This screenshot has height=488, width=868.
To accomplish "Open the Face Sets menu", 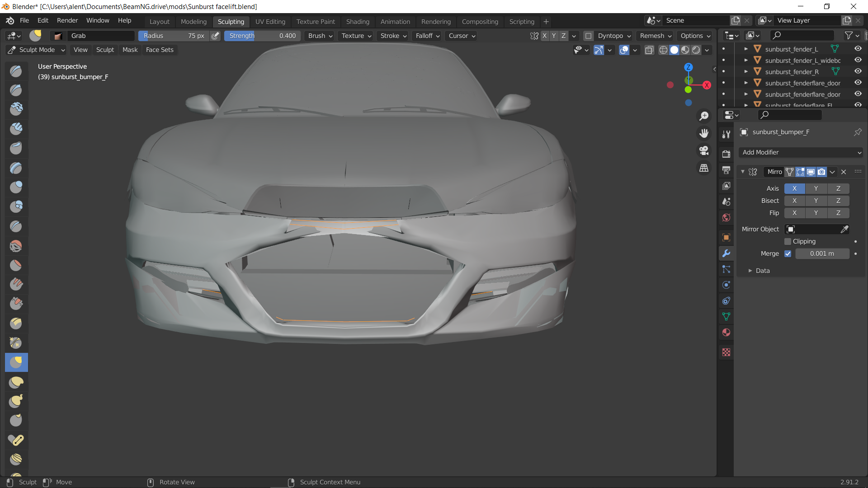I will point(160,50).
